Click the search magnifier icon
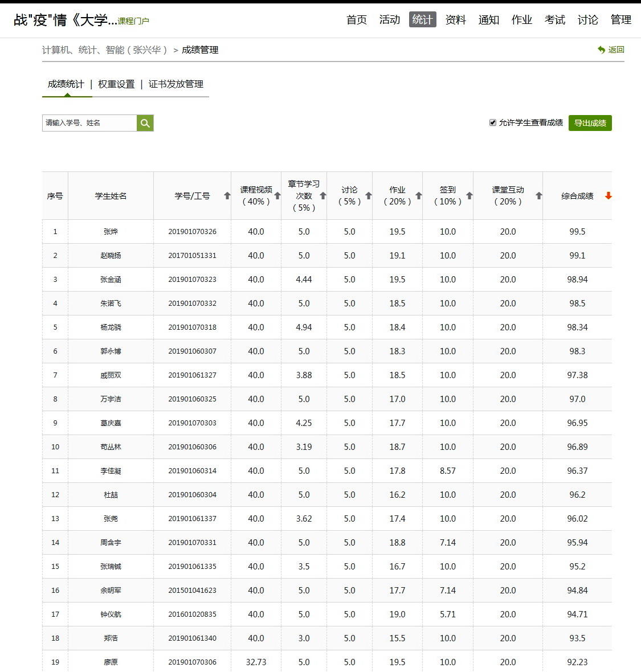The image size is (641, 672). (144, 122)
